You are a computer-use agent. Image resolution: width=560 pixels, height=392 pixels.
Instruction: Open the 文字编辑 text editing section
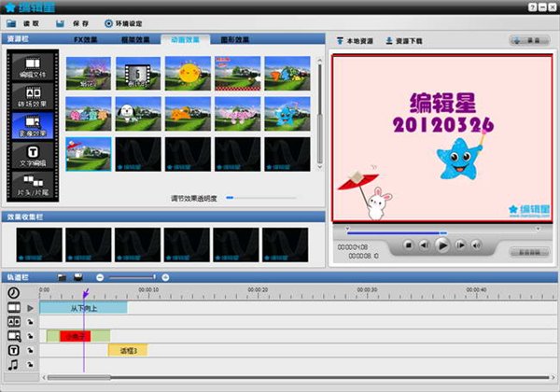click(x=33, y=155)
